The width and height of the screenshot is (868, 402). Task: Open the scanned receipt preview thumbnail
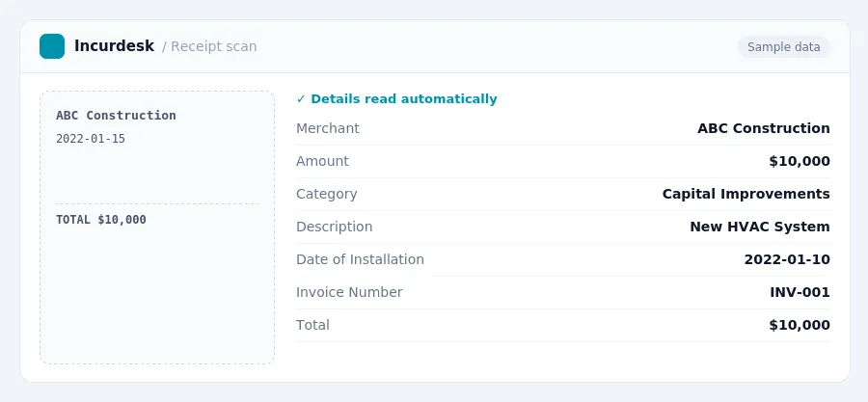pyautogui.click(x=157, y=228)
